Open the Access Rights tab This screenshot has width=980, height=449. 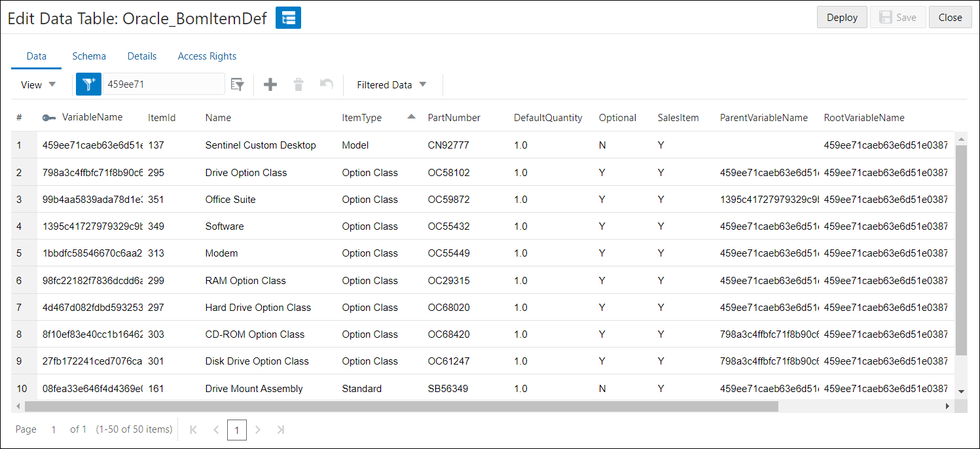click(207, 56)
